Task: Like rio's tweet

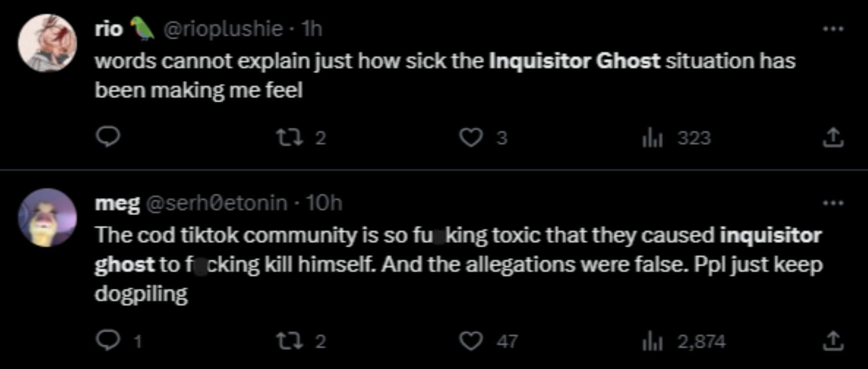Action: coord(471,137)
